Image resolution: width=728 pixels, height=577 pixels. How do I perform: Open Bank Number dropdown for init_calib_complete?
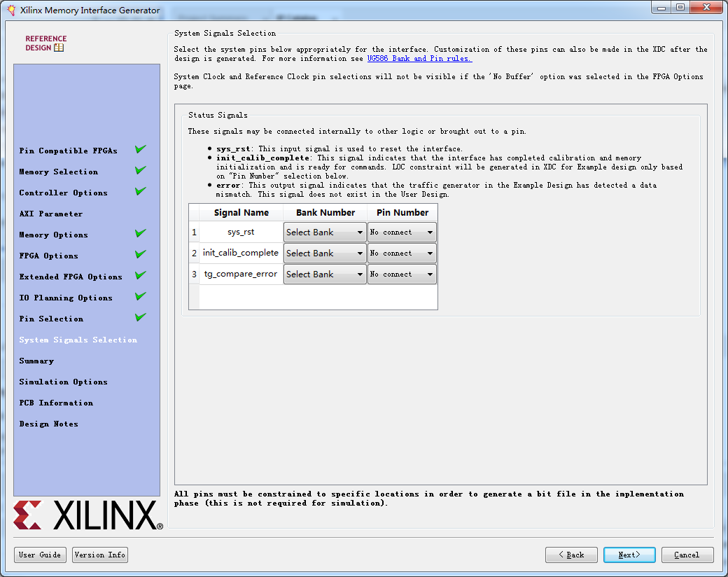(325, 253)
